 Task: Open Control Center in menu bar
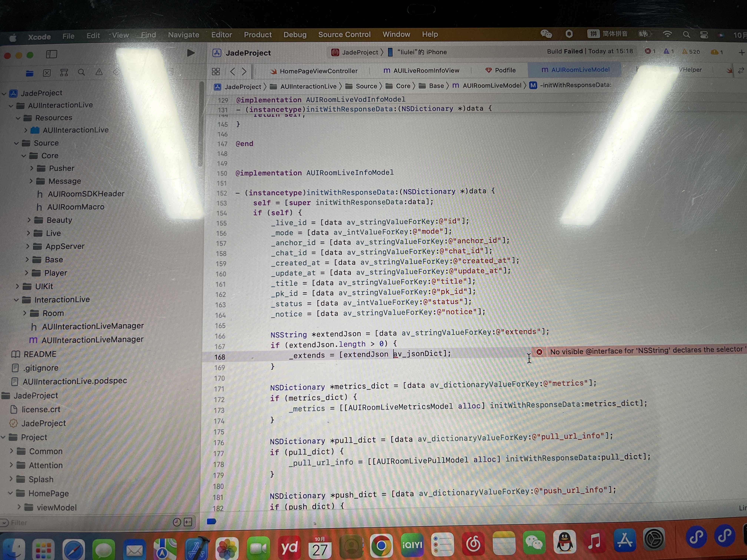(704, 35)
